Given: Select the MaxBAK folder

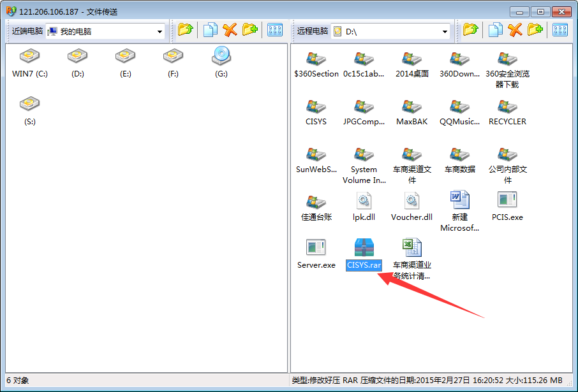Looking at the screenshot, I should coord(411,113).
